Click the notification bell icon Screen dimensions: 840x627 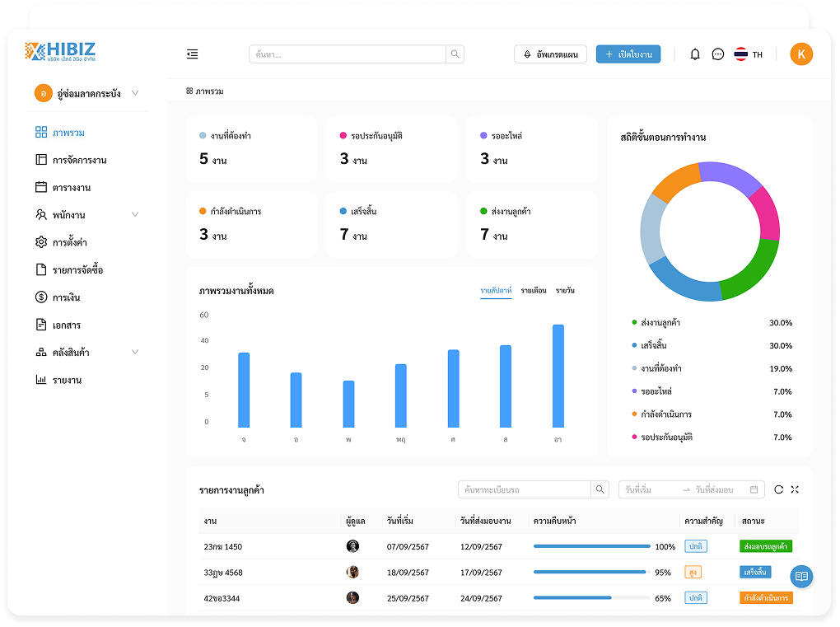695,54
